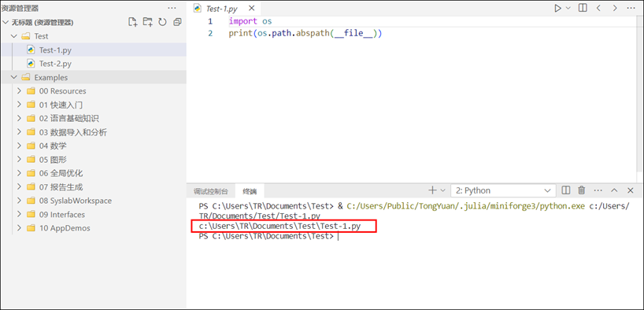Click code line 2 print statement
Viewport: 644px width, 310px height.
(x=305, y=33)
